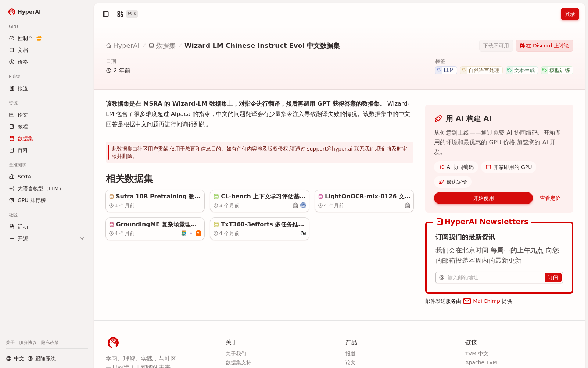
Task: Click the 模型训练 tag
Action: [557, 70]
